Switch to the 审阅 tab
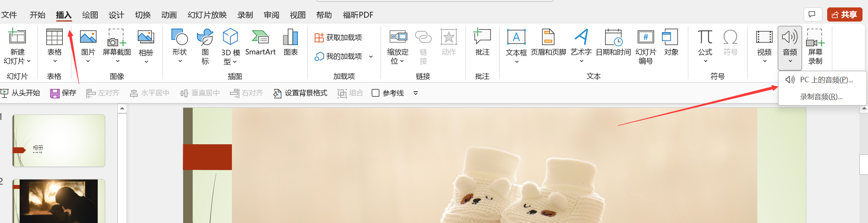Image resolution: width=868 pixels, height=223 pixels. pyautogui.click(x=271, y=15)
